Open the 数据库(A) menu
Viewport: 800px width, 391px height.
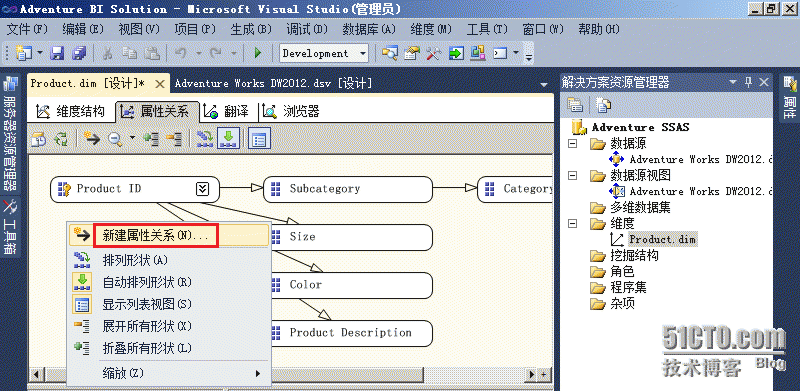click(369, 29)
